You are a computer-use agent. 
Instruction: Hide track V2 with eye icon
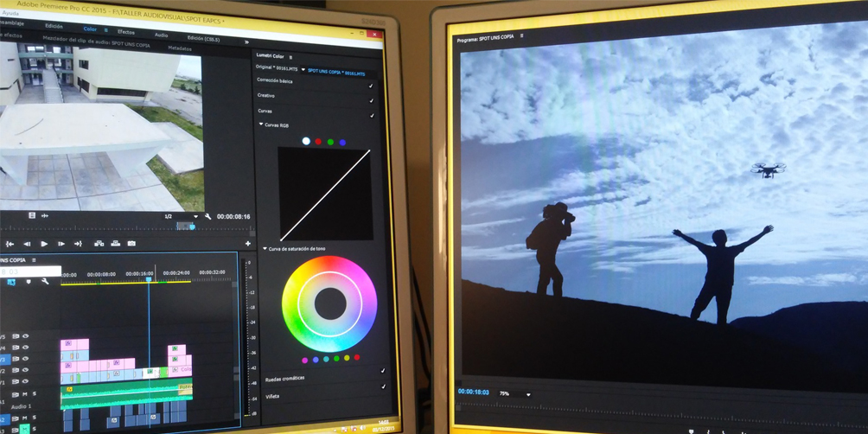(x=25, y=370)
